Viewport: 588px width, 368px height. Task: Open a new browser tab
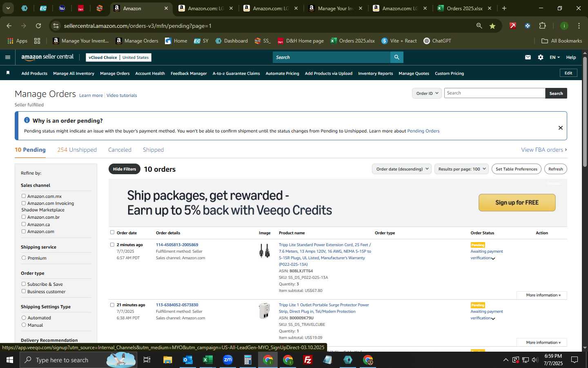coord(504,8)
